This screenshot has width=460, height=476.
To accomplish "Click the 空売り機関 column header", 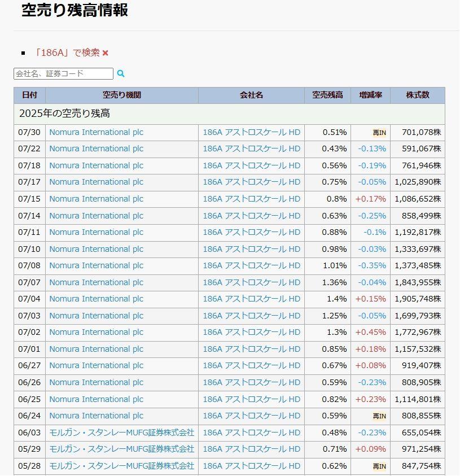I will [121, 95].
